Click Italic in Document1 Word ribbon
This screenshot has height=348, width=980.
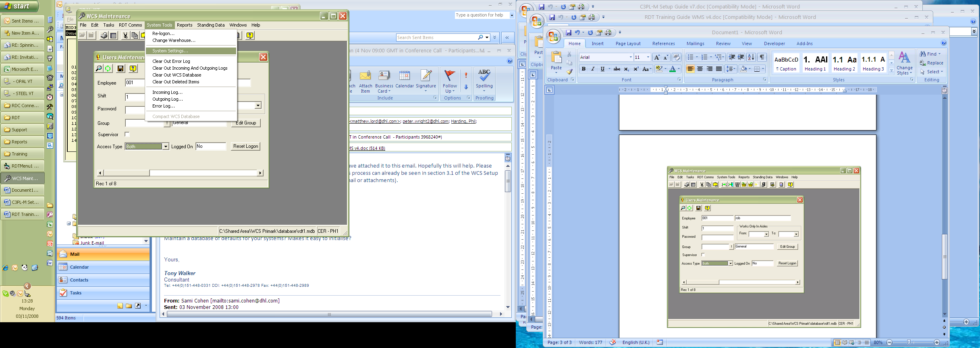point(593,69)
